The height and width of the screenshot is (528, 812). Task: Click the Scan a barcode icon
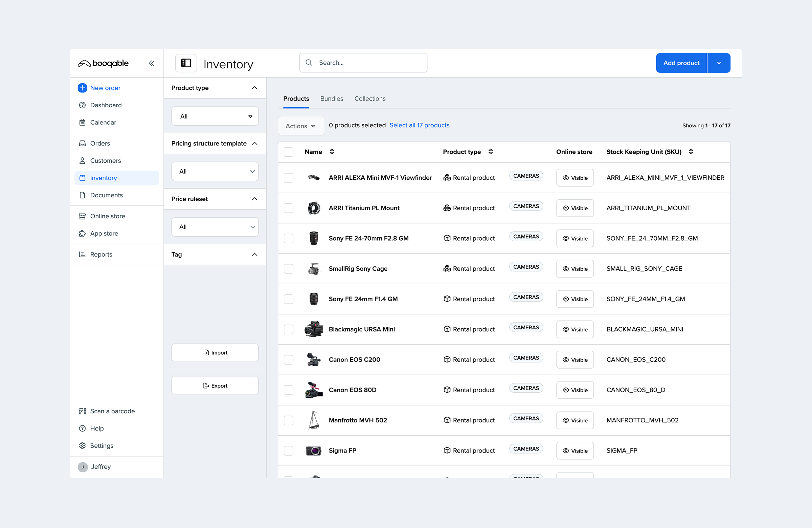(82, 411)
